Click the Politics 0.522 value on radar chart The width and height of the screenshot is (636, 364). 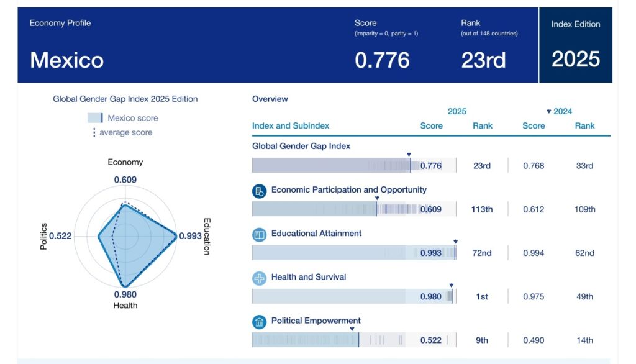click(60, 236)
